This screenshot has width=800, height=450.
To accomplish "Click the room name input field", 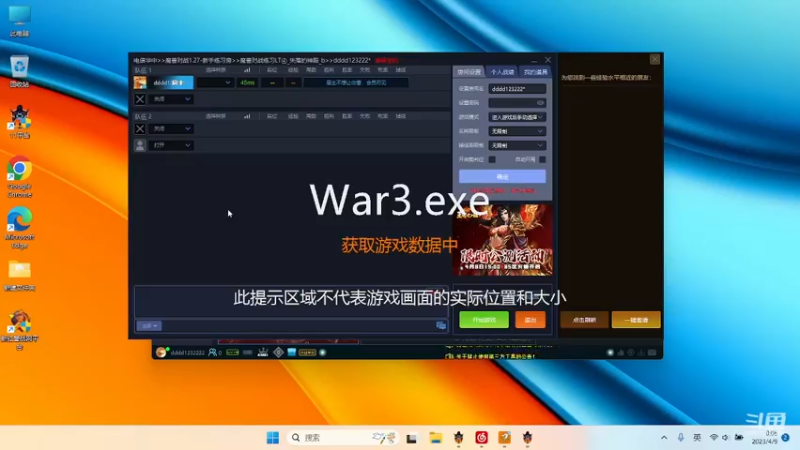I will (517, 89).
